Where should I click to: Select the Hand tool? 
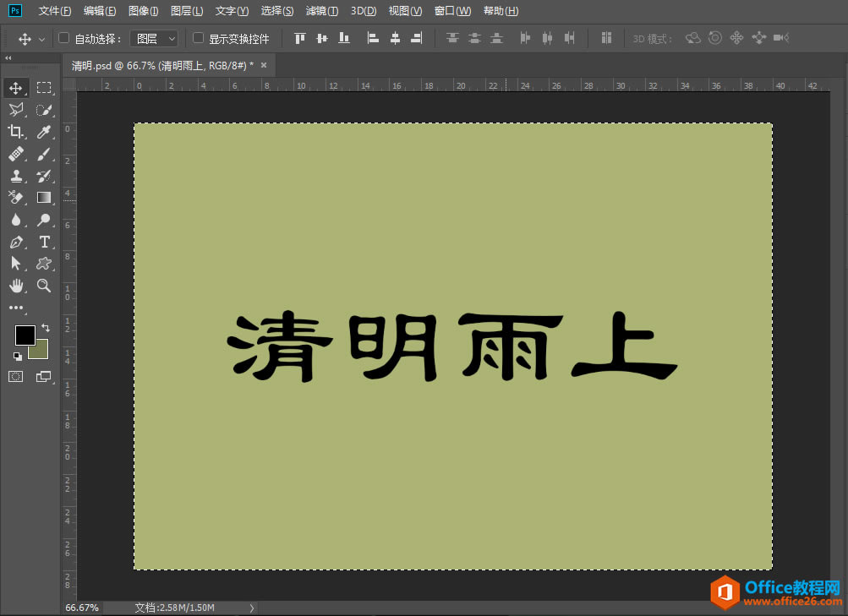16,286
